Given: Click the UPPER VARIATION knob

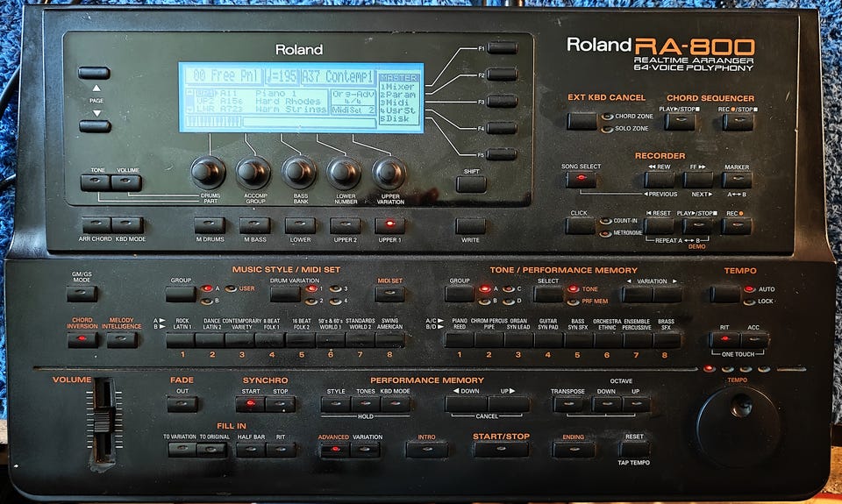Looking at the screenshot, I should (x=389, y=172).
